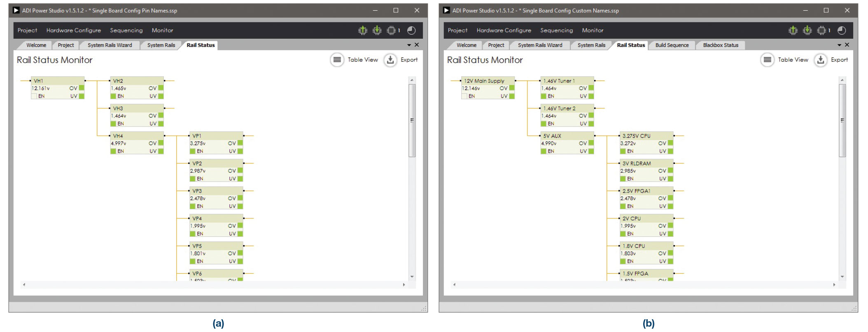The width and height of the screenshot is (868, 332).
Task: Click the Export label in left window
Action: [x=409, y=60]
